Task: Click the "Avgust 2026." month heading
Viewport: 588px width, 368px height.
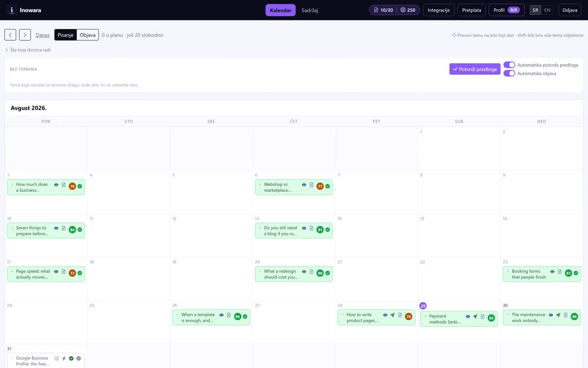Action: coord(28,108)
